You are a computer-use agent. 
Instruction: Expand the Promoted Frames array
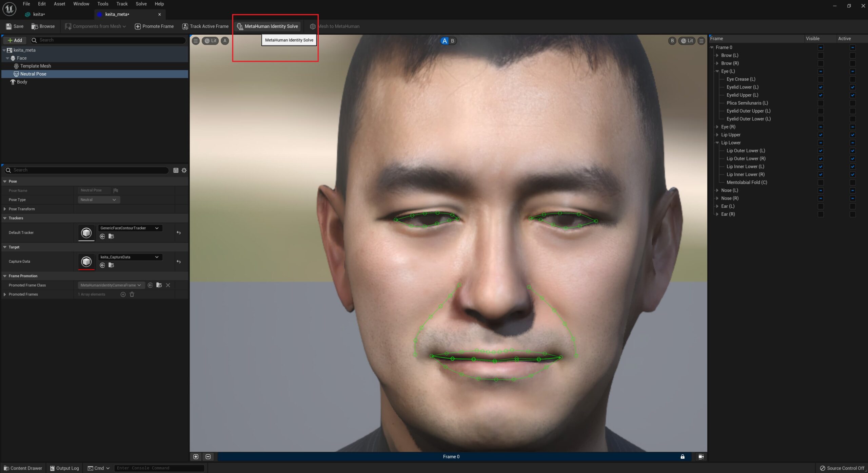click(5, 295)
